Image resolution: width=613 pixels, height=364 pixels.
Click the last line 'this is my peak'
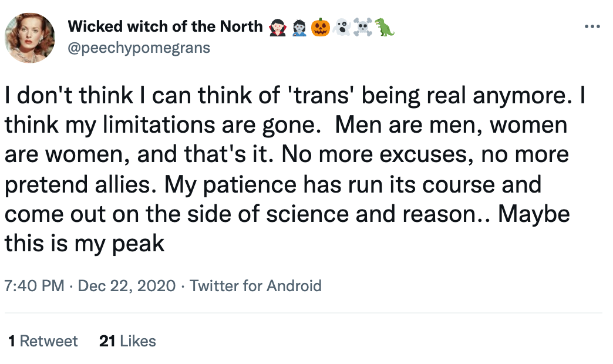(85, 243)
